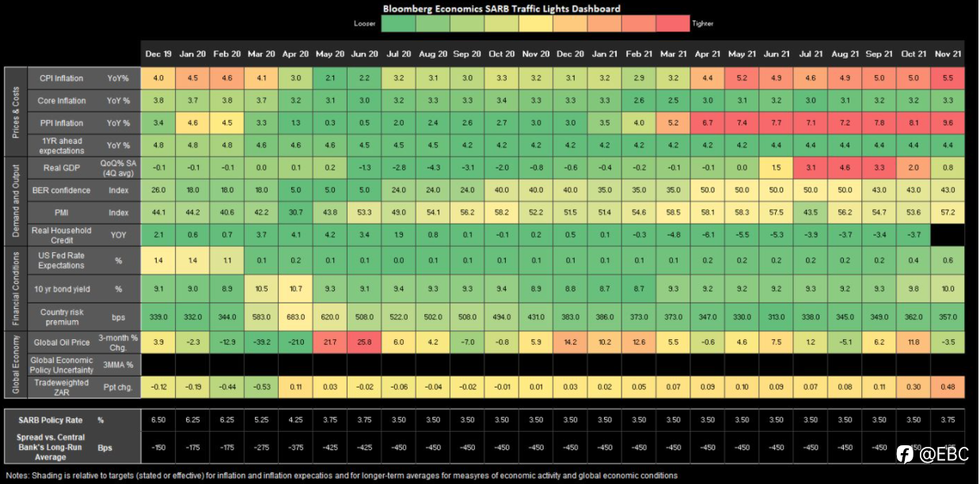Click the red legend swatch beside Tighter

tap(671, 25)
